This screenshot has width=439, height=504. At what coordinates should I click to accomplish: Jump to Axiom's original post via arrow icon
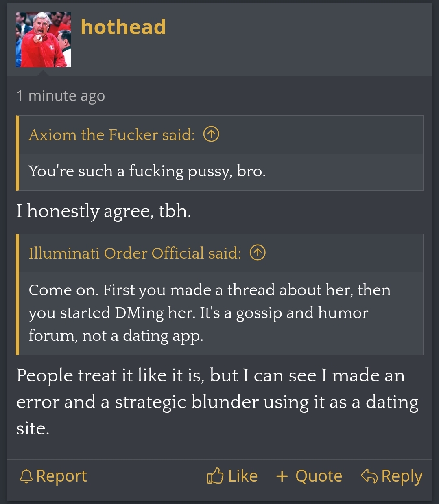[x=211, y=134]
